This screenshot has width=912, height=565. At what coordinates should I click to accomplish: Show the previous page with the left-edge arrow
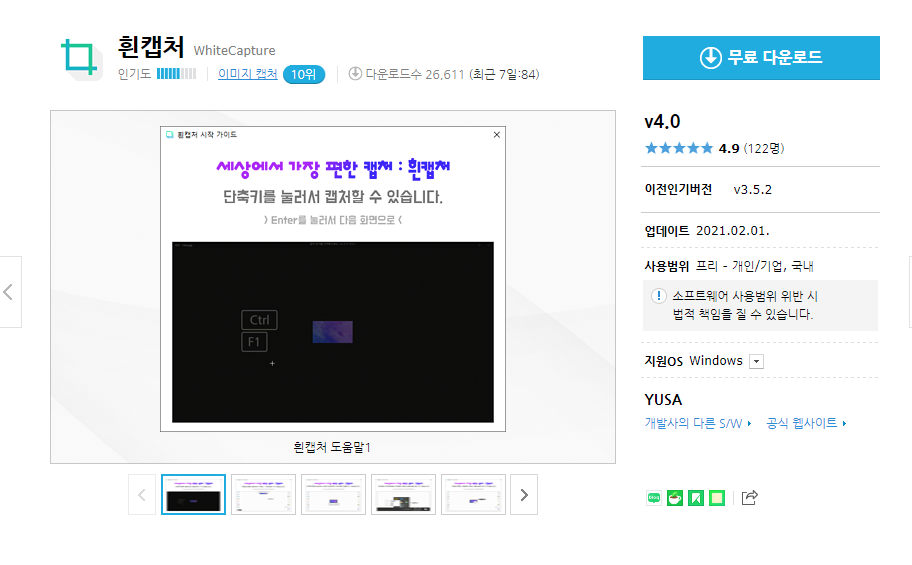point(9,292)
